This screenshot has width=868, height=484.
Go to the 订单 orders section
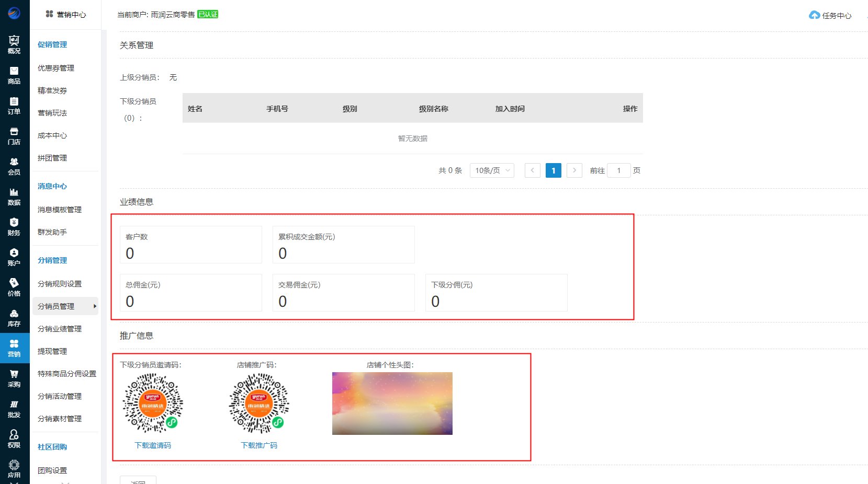coord(14,105)
